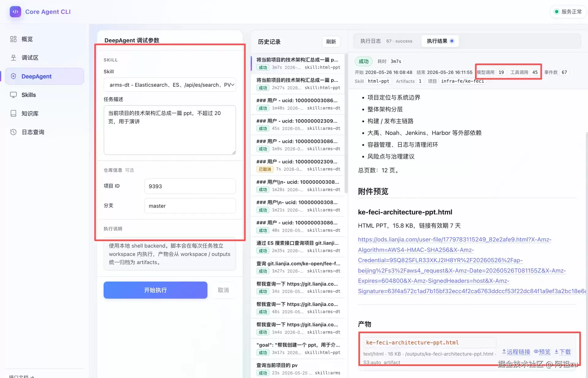Click the 下载 download artifact icon
Viewport: 588px width, 378px height.
556,352
